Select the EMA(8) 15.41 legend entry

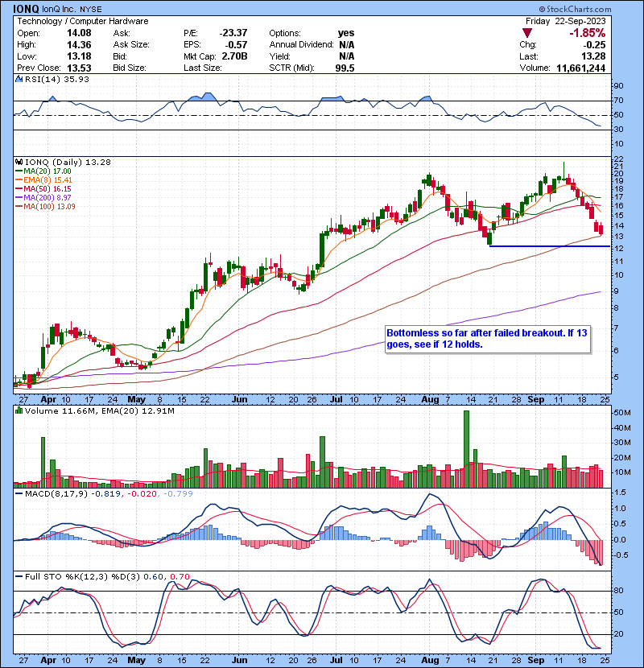point(44,180)
